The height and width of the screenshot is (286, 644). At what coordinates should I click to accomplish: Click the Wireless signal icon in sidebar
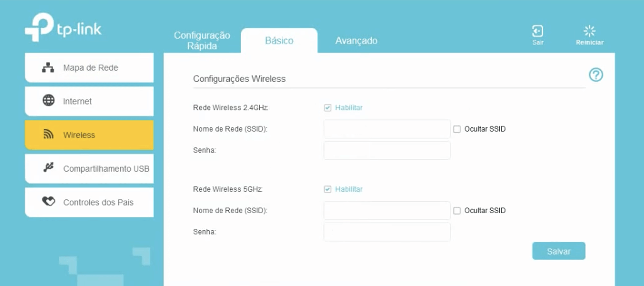click(x=49, y=135)
